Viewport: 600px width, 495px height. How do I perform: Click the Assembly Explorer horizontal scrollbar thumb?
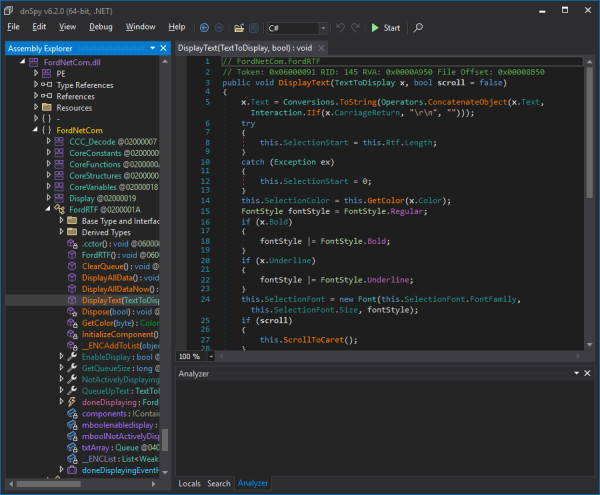click(x=49, y=484)
